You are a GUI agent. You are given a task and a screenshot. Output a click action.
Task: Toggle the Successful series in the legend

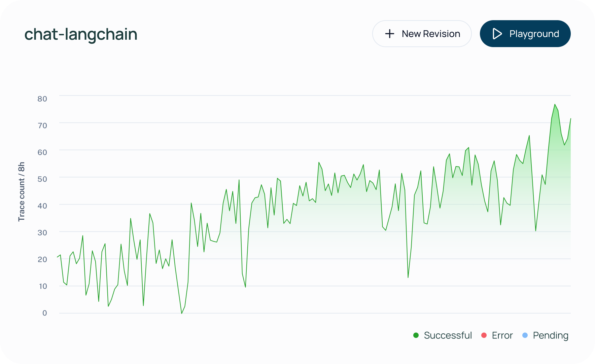448,335
